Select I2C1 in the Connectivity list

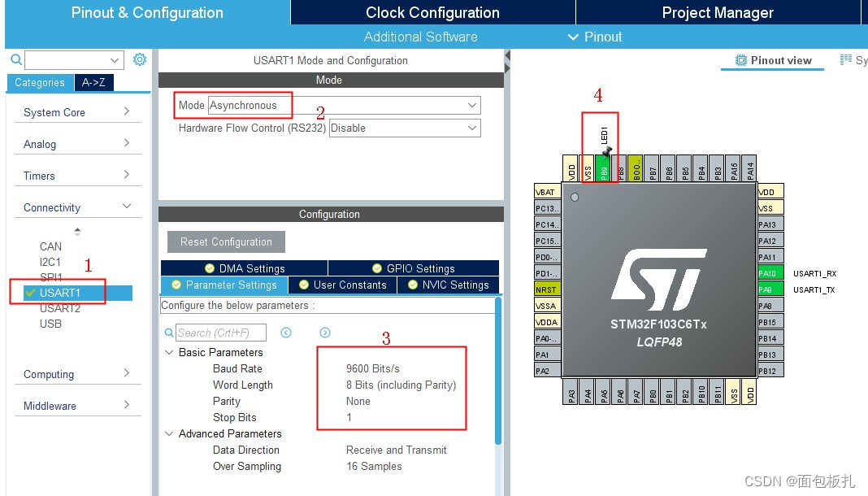(x=50, y=262)
